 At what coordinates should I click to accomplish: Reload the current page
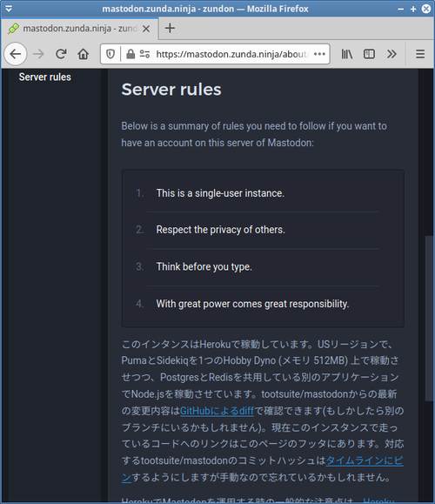pos(61,54)
